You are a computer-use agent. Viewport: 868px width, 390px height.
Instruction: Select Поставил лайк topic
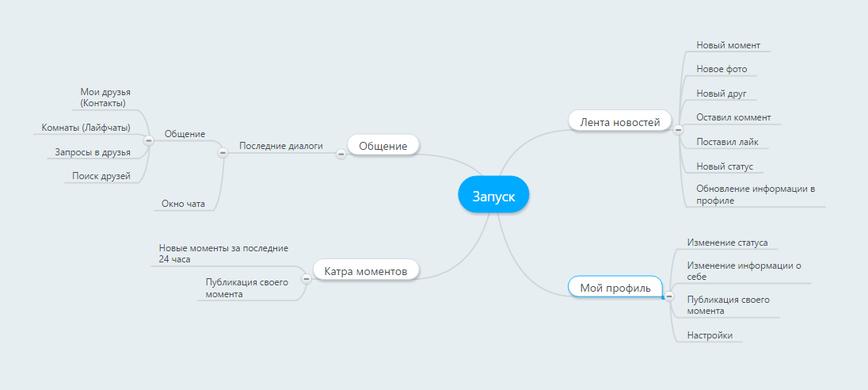(727, 142)
